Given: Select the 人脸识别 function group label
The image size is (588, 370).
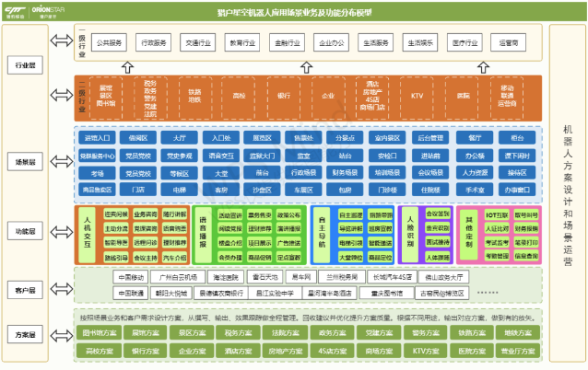Looking at the screenshot, I should pyautogui.click(x=410, y=234).
